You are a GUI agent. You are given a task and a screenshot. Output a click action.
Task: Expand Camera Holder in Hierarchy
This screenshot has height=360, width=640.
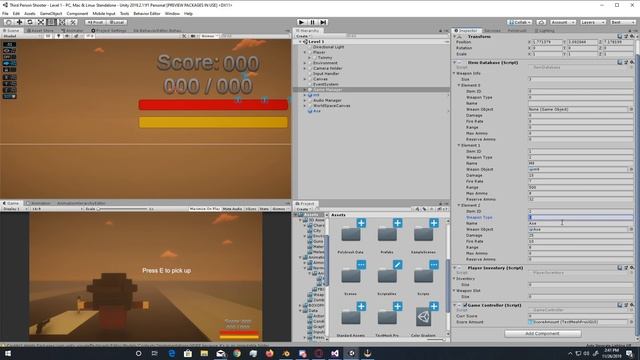(304, 68)
